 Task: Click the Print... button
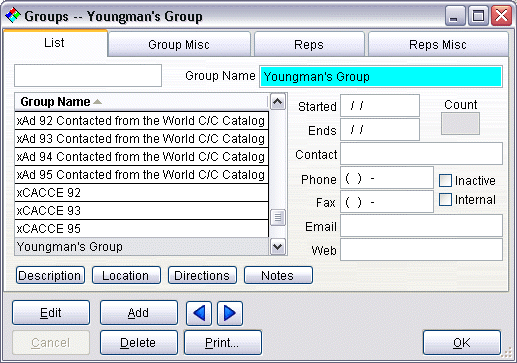point(222,343)
